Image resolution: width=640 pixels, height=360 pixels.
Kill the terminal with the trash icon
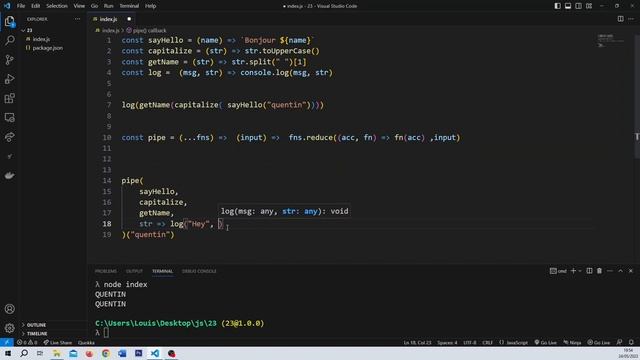[599, 271]
